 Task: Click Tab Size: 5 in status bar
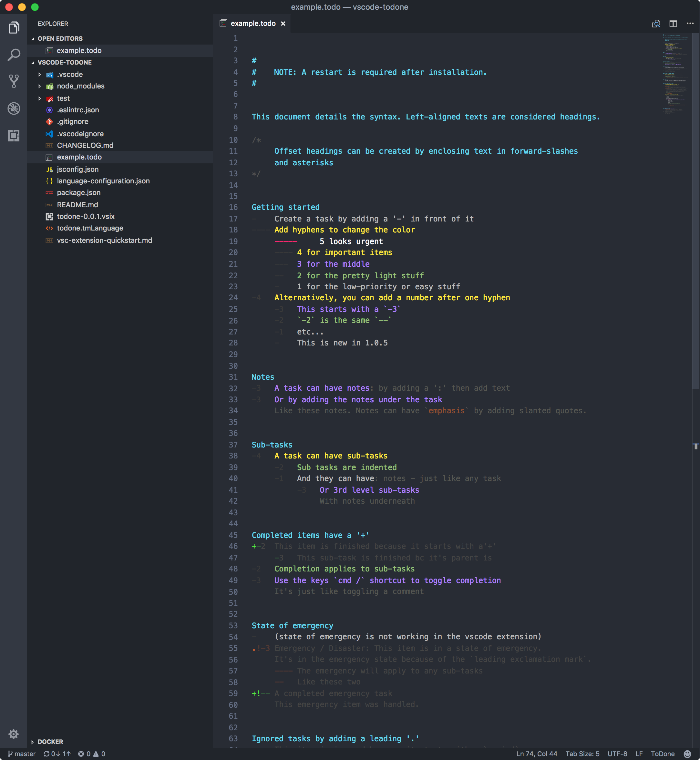point(582,754)
